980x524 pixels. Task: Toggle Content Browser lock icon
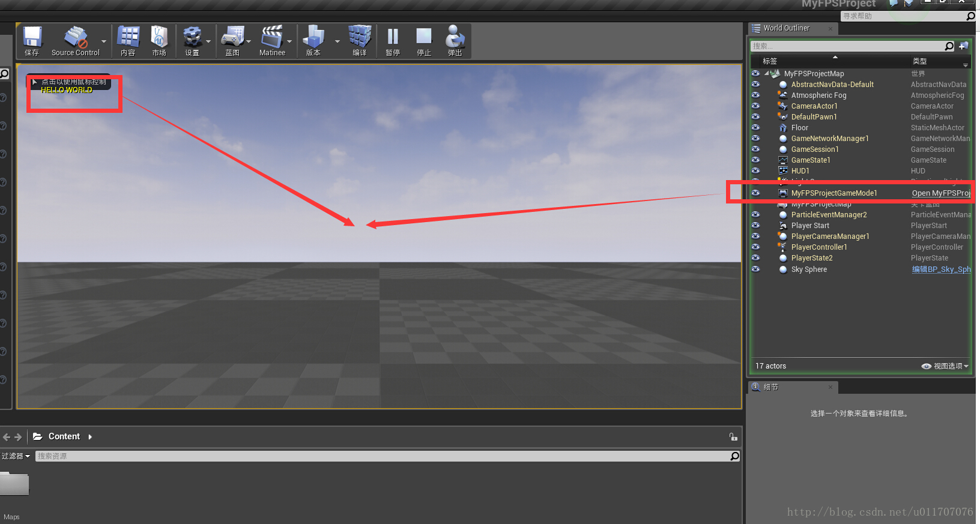point(733,436)
